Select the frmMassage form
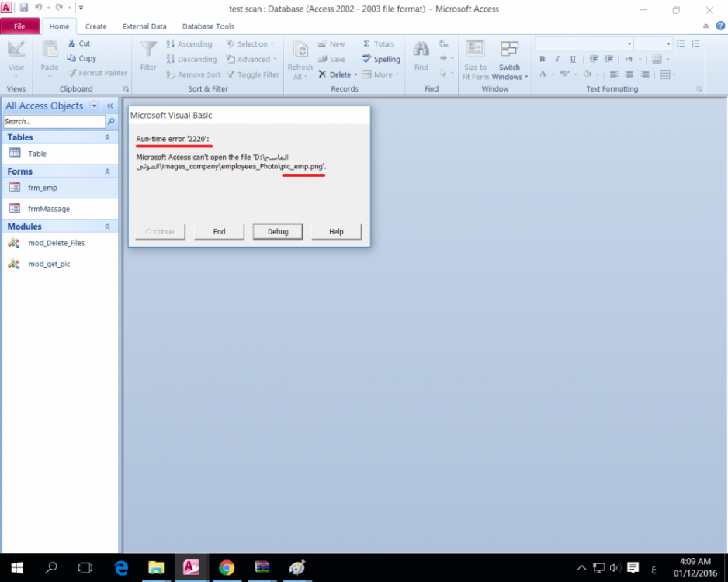 tap(60, 209)
